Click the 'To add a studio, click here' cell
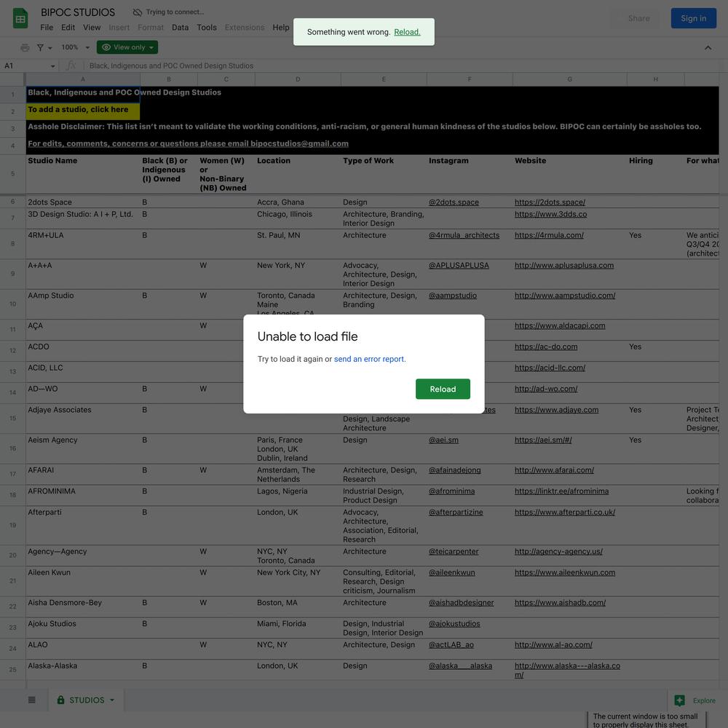This screenshot has height=728, width=728. click(83, 110)
